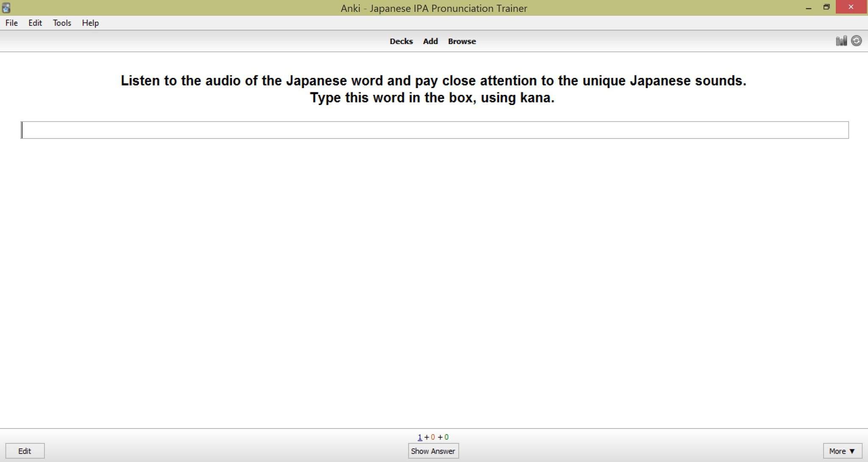
Task: Open the Decks screen
Action: pos(401,41)
